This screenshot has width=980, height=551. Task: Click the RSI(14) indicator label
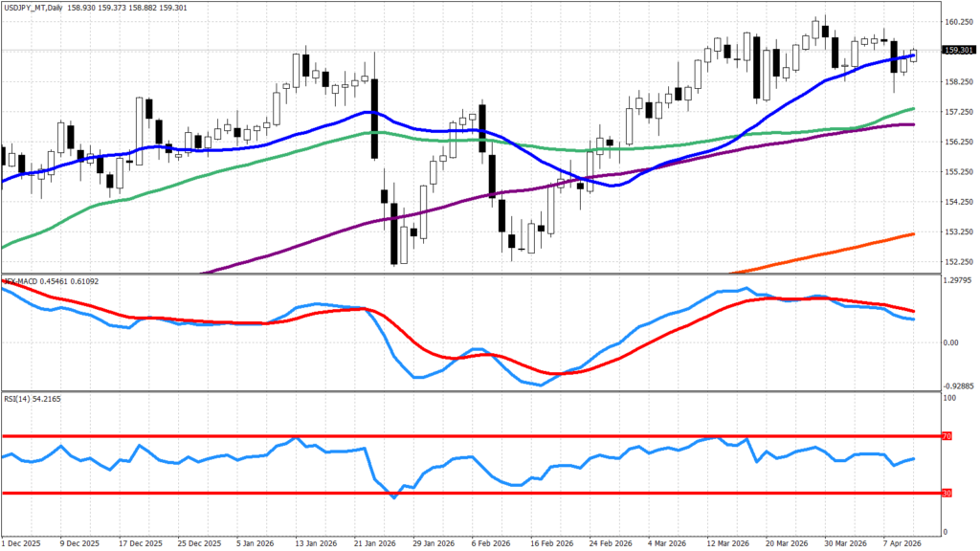pos(20,397)
